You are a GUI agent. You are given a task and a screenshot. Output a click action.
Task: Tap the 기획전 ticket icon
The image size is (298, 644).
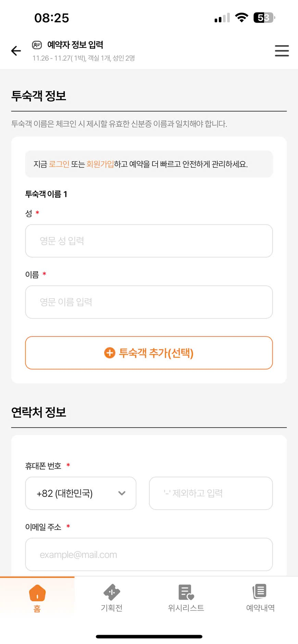[x=112, y=592]
